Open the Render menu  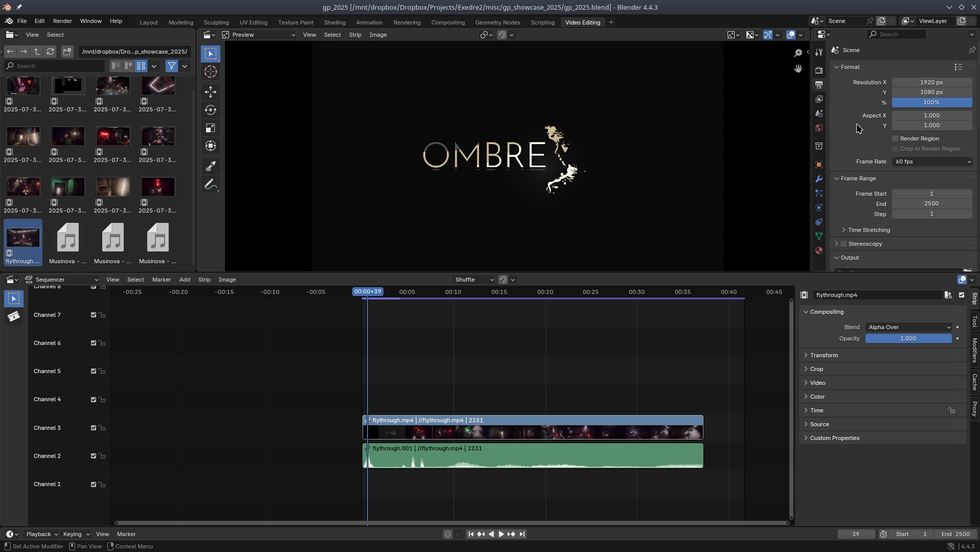point(62,21)
